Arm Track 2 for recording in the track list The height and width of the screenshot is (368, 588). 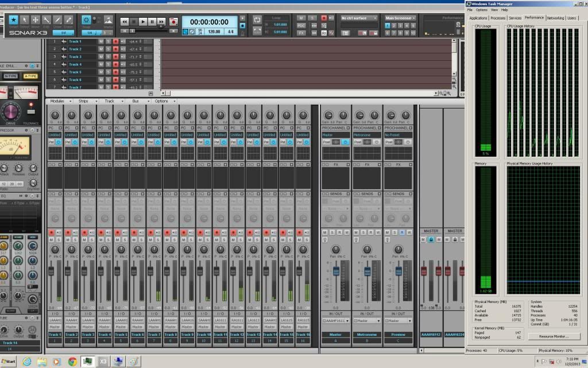[x=115, y=49]
